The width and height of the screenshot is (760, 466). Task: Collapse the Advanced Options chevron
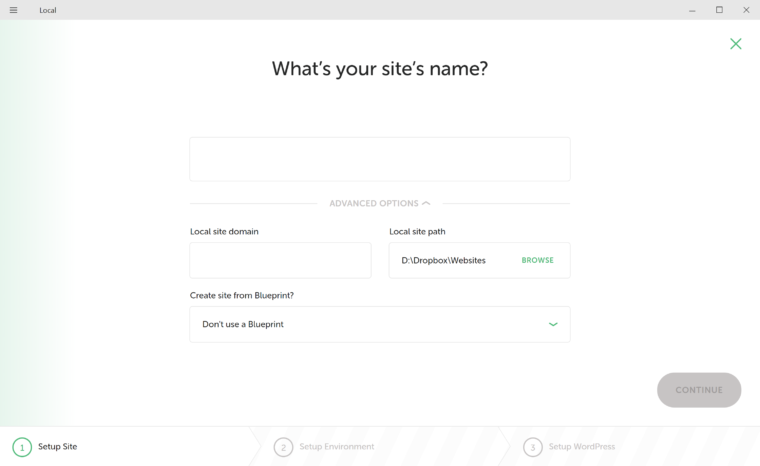(x=426, y=203)
